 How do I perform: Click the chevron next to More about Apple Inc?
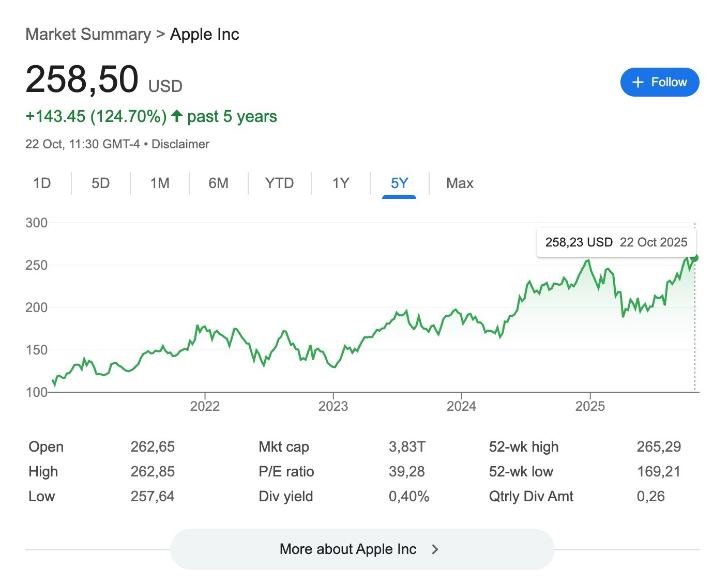coord(435,549)
